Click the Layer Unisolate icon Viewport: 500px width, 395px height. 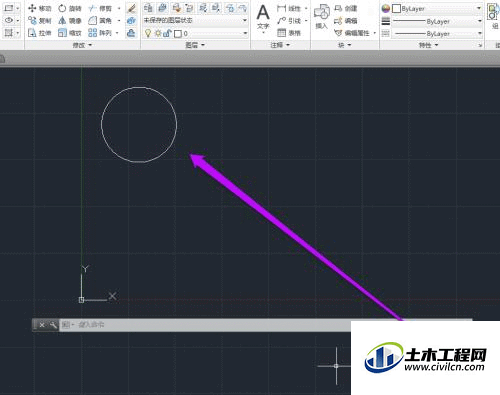pos(216,8)
